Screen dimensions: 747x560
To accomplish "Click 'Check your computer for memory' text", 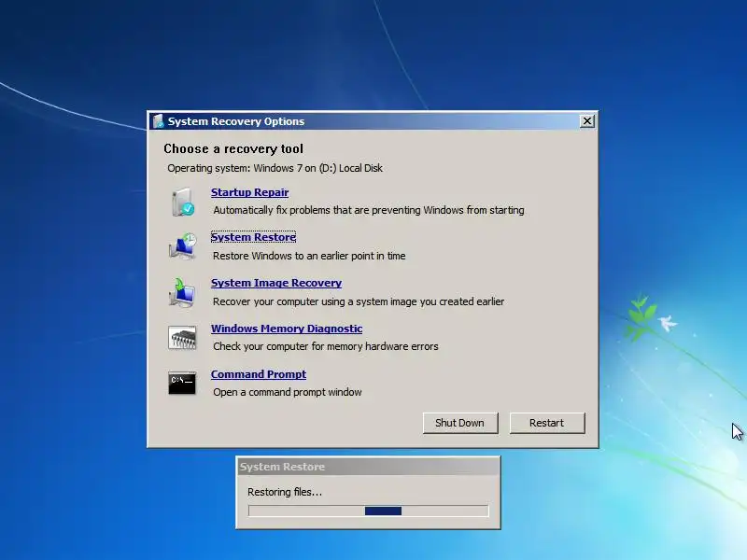I will point(325,346).
